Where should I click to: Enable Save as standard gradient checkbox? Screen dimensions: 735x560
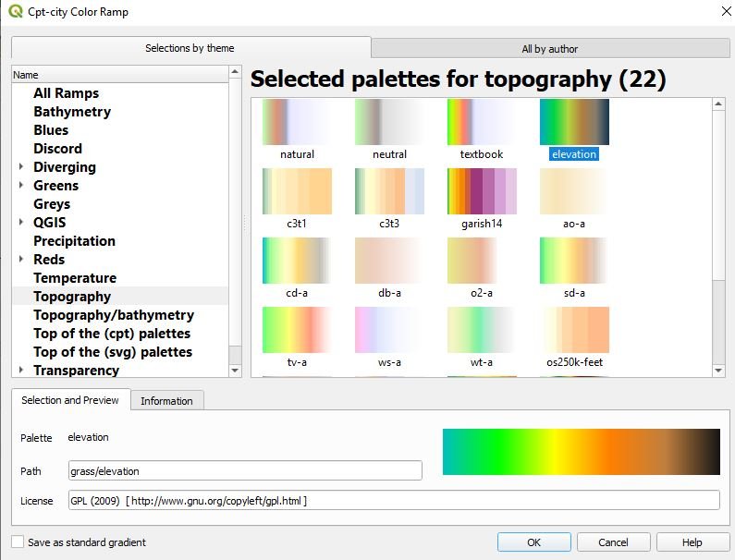18,542
